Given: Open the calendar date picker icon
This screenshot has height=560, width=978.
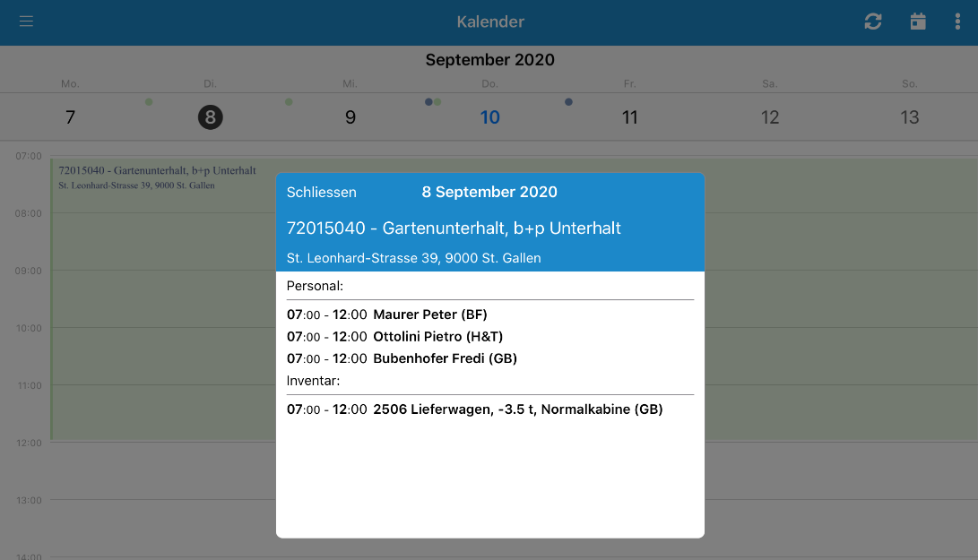Looking at the screenshot, I should tap(918, 22).
